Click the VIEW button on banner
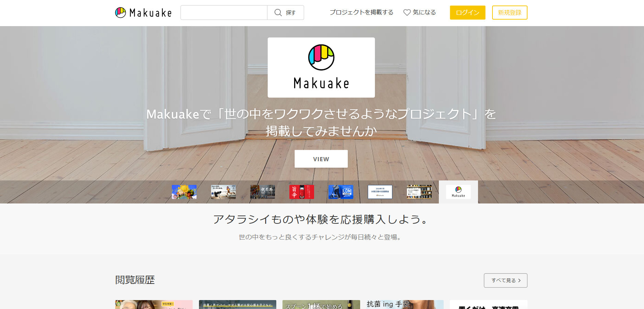Screen dimensions: 644x309 [321, 159]
